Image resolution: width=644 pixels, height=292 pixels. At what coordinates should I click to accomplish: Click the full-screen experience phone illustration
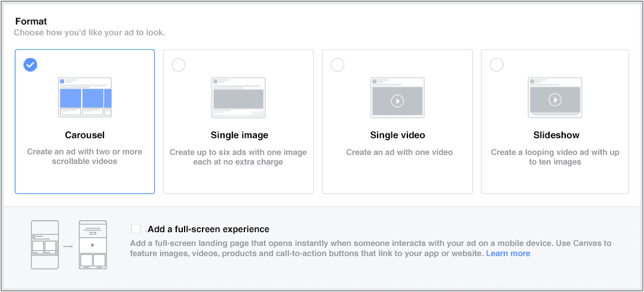pos(69,245)
